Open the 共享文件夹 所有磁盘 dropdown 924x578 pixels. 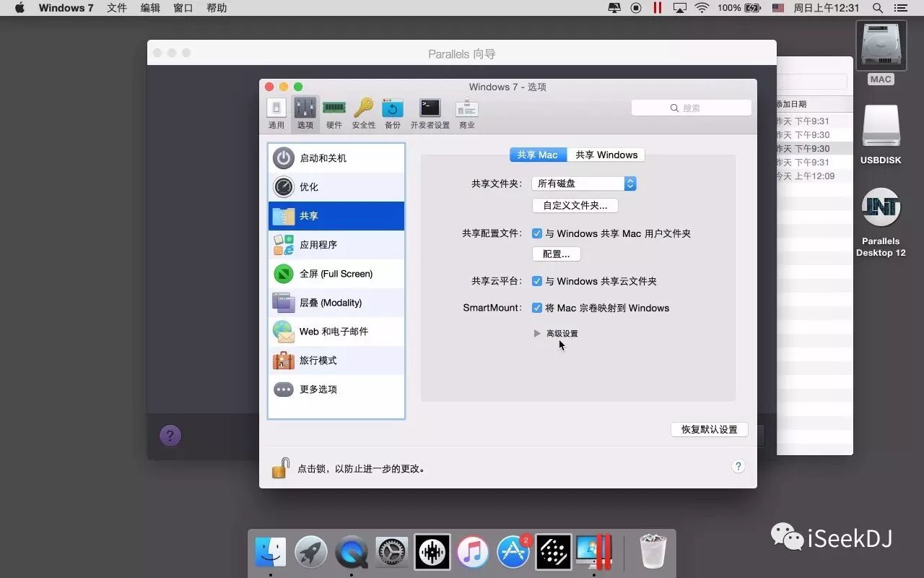[x=584, y=184]
